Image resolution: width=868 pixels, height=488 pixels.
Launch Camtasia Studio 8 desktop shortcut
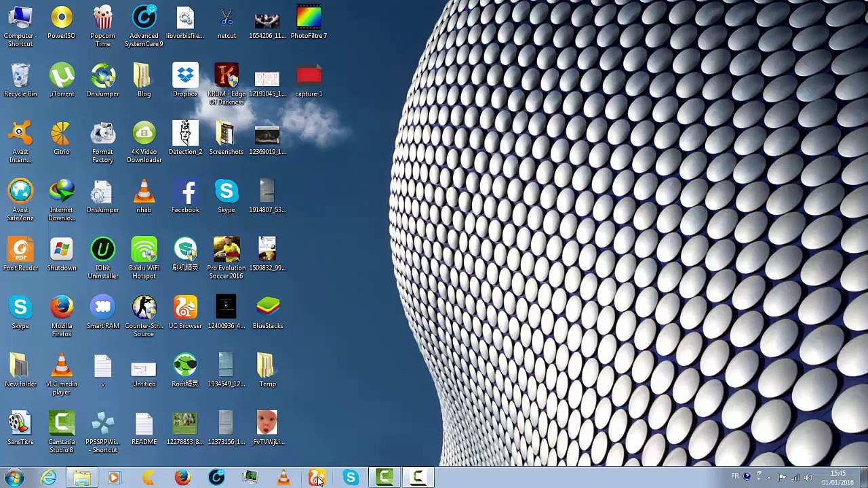pos(62,432)
